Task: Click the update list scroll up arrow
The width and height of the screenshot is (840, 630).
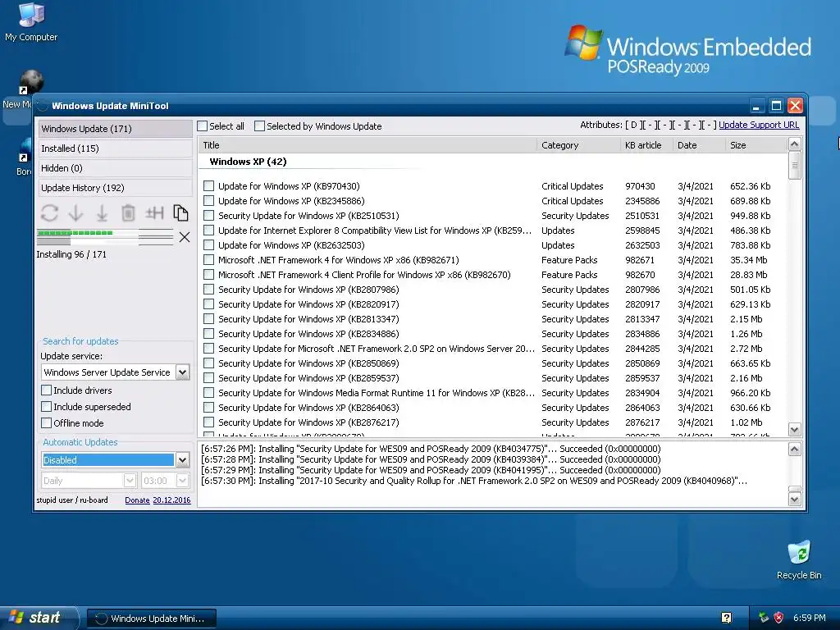Action: (794, 144)
